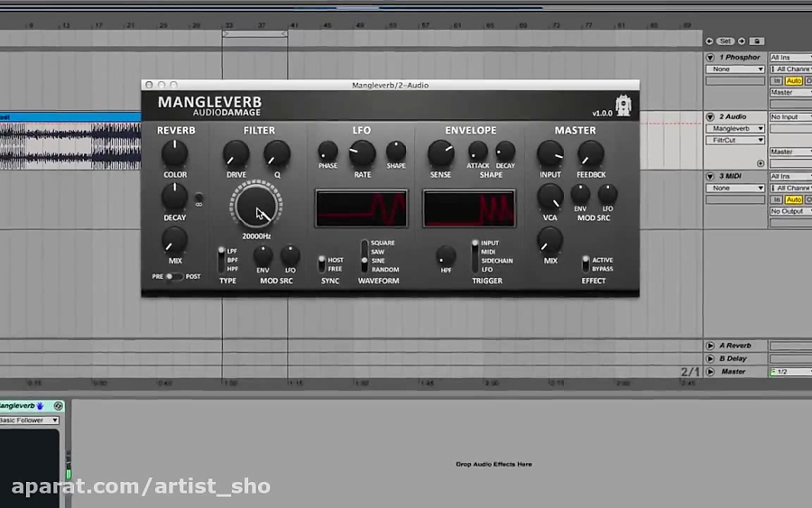Click the envelope SENSE knob
Image resolution: width=812 pixels, height=508 pixels.
click(x=440, y=153)
